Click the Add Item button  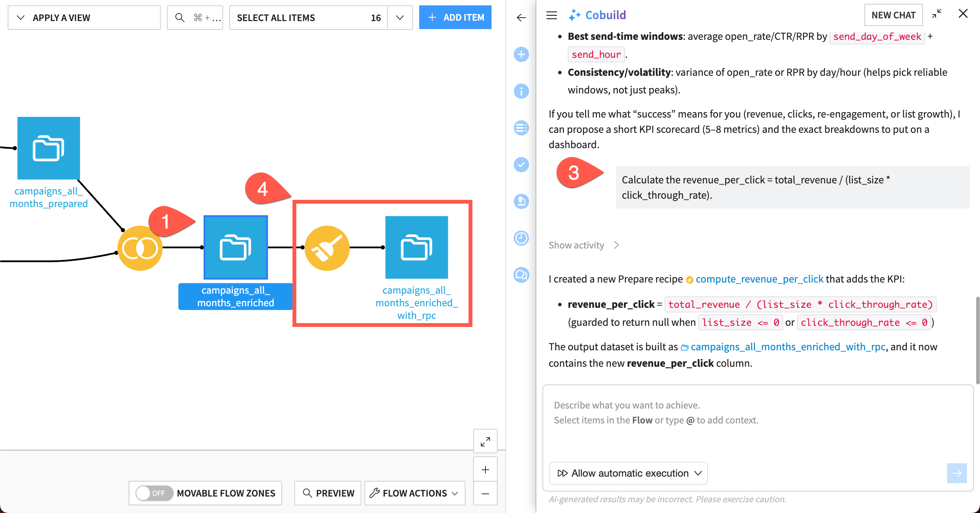point(455,18)
